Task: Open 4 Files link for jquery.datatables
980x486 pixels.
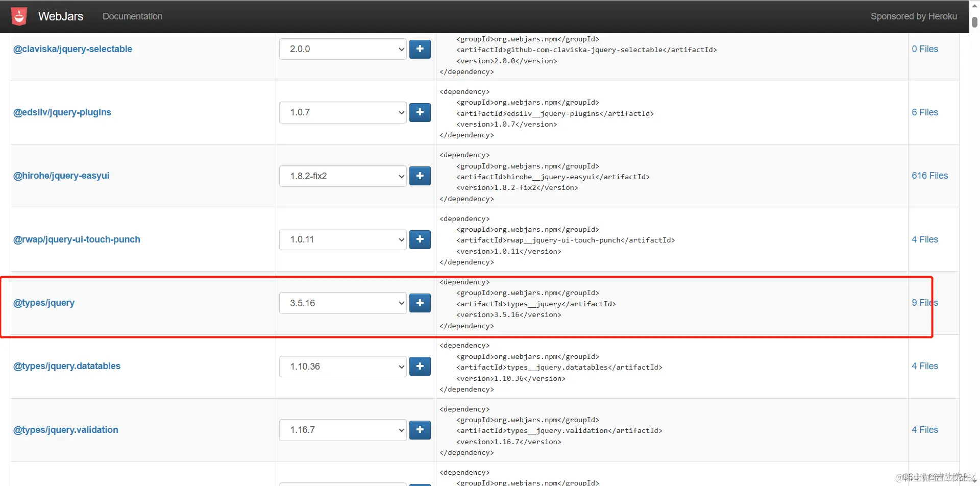Action: [925, 366]
